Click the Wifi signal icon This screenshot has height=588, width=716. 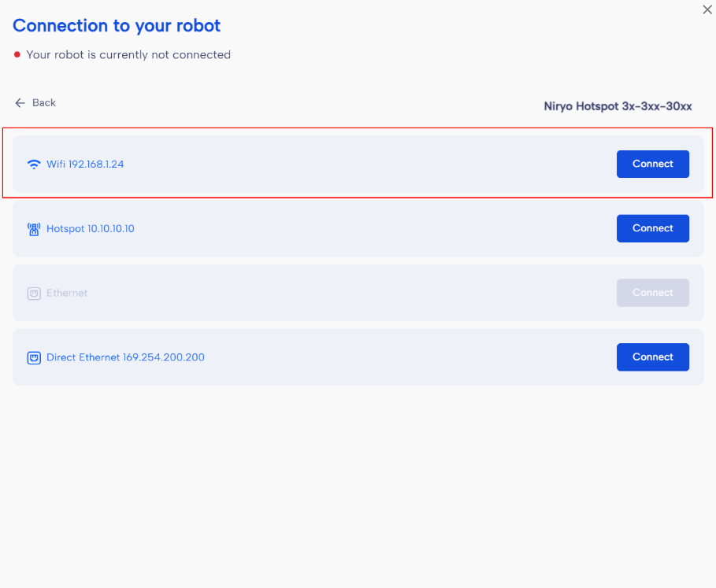point(34,165)
